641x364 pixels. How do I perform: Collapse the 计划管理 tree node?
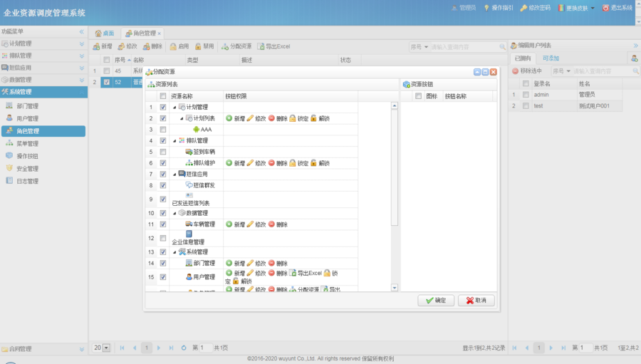coord(174,107)
